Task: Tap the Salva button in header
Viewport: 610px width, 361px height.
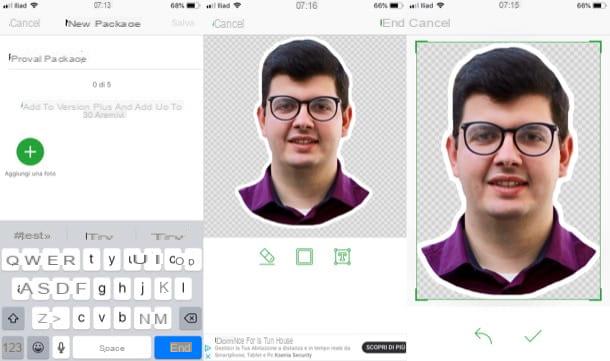Action: 183,23
